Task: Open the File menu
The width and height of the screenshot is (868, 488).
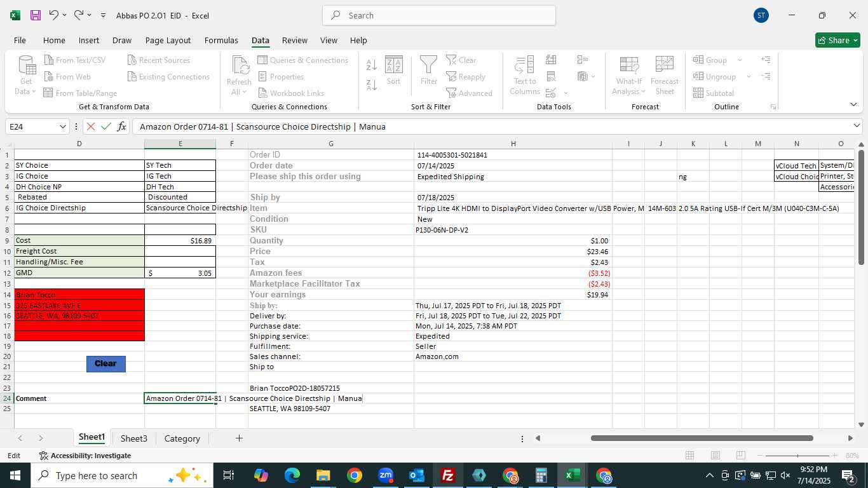Action: 20,40
